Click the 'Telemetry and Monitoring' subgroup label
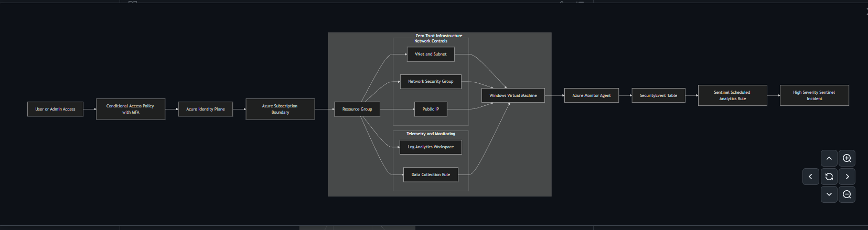The image size is (868, 230). 431,134
